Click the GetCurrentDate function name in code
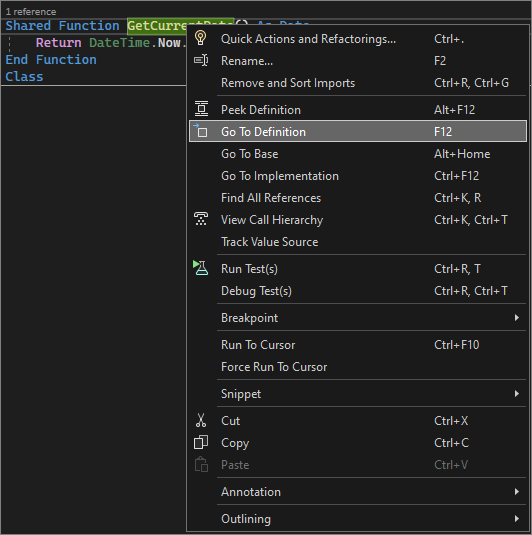The height and width of the screenshot is (535, 532). [x=157, y=26]
